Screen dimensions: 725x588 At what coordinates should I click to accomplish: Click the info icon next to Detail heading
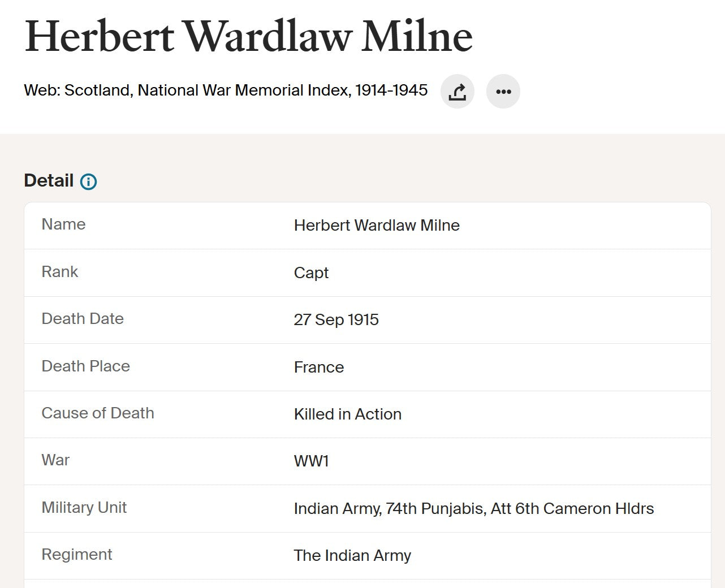point(88,181)
